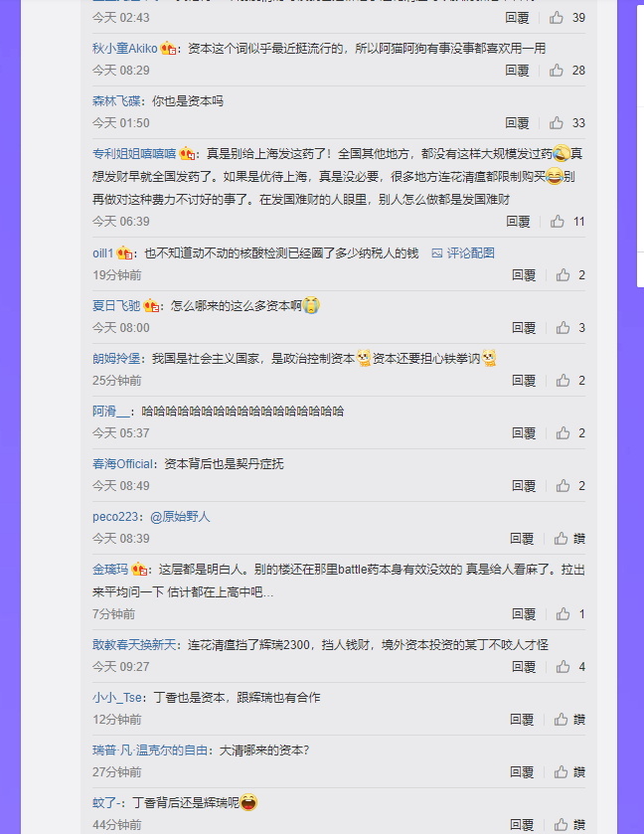Visit 春海Official's profile

(123, 464)
